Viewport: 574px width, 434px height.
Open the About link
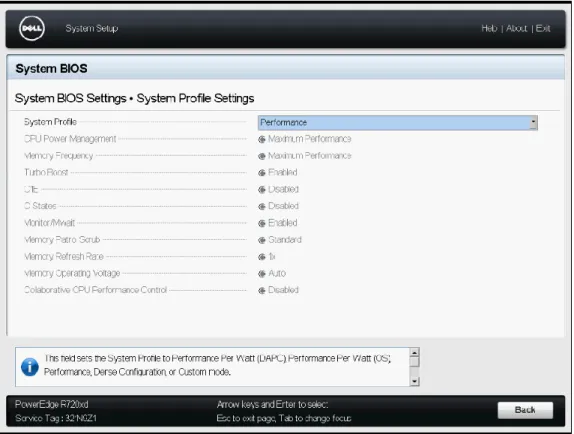tap(517, 28)
